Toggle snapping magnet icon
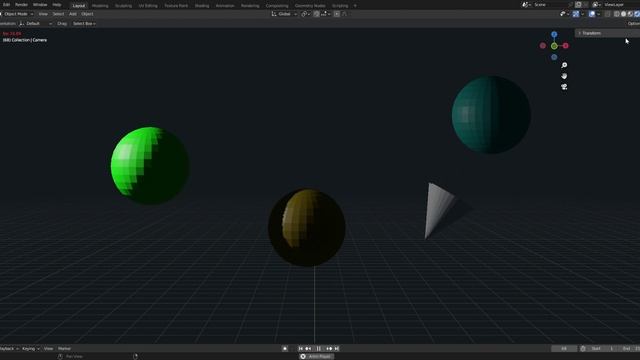This screenshot has height=360, width=640. click(x=316, y=14)
